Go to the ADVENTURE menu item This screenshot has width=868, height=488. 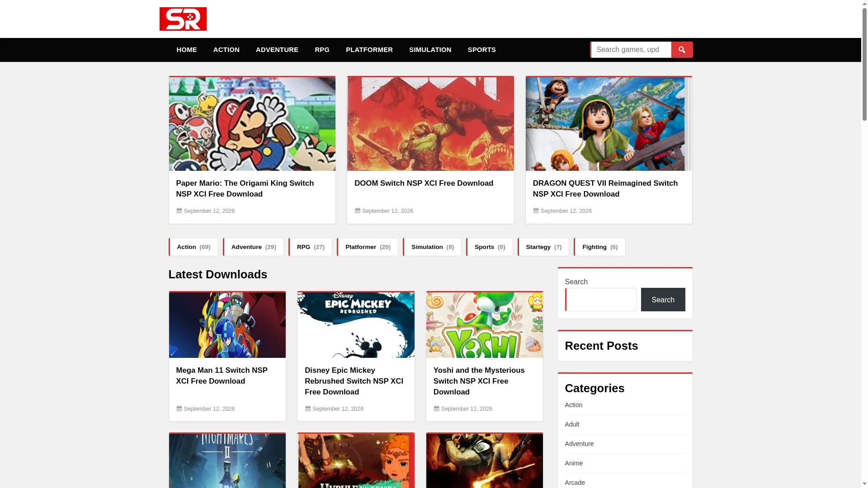tap(277, 50)
